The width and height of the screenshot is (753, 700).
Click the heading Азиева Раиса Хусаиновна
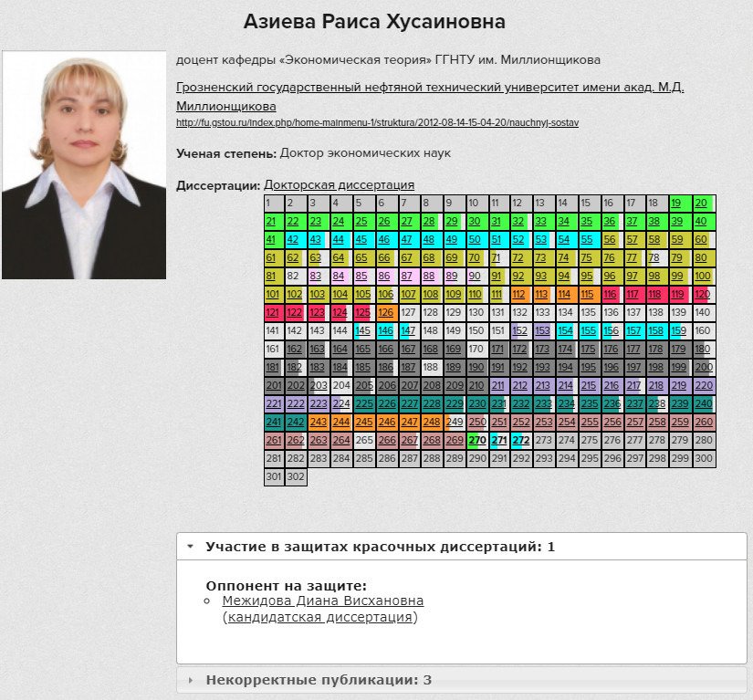coord(374,22)
